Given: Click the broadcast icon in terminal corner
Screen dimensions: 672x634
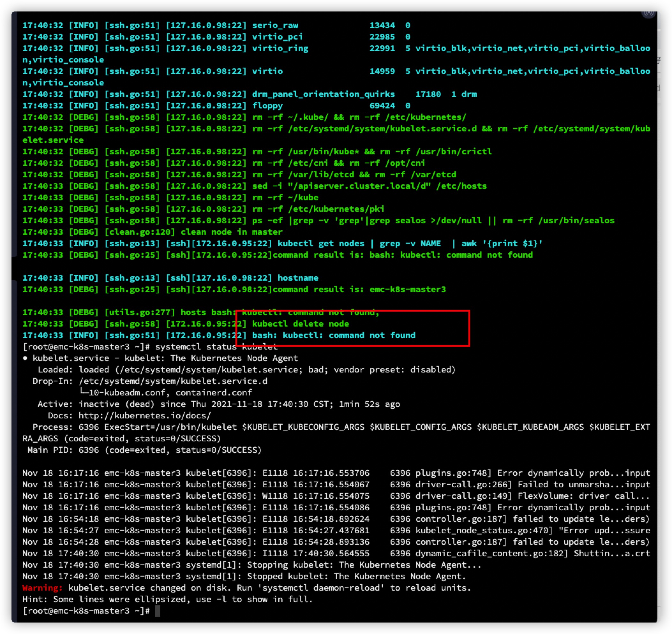Looking at the screenshot, I should (x=648, y=14).
